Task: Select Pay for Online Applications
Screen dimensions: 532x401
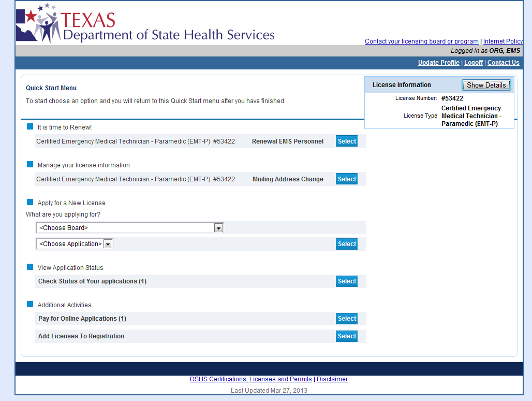Action: (x=347, y=319)
